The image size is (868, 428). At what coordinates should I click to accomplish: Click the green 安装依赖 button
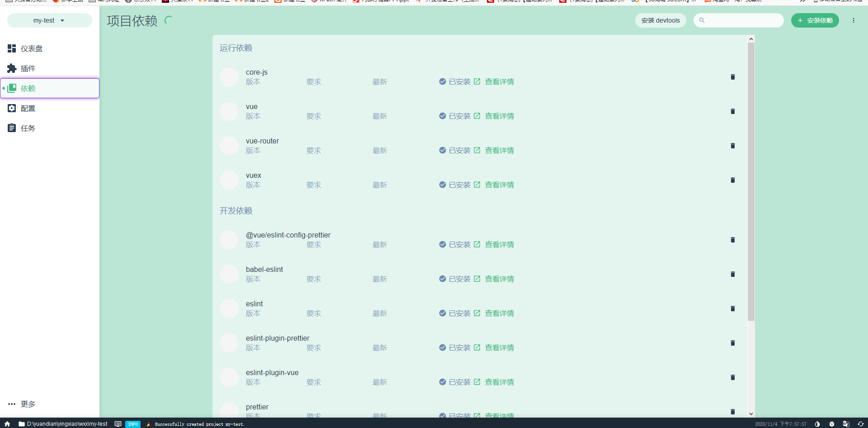click(x=815, y=20)
